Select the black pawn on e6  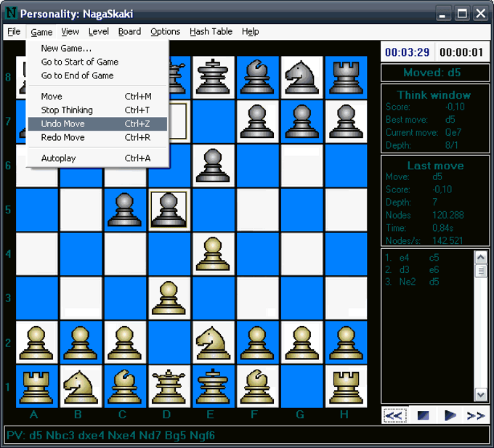[214, 166]
